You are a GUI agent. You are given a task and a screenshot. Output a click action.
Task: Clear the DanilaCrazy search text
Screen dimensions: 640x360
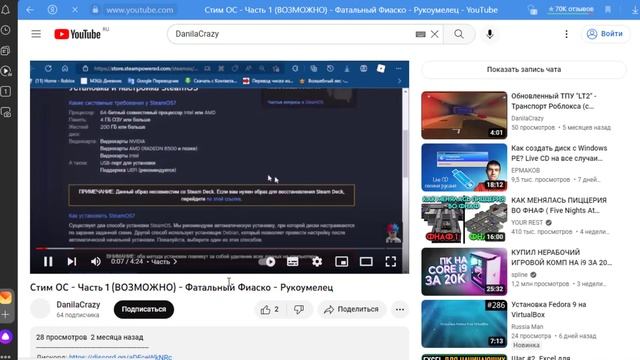click(435, 34)
